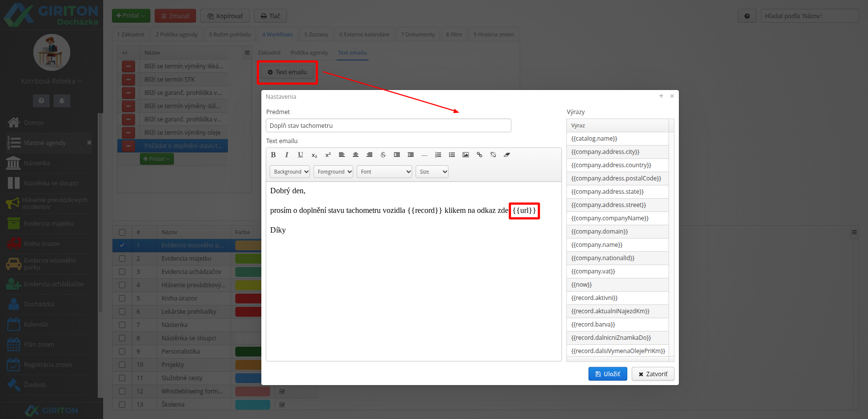Open the workflow sub-tab Základné
The width and height of the screenshot is (868, 419).
coord(269,53)
